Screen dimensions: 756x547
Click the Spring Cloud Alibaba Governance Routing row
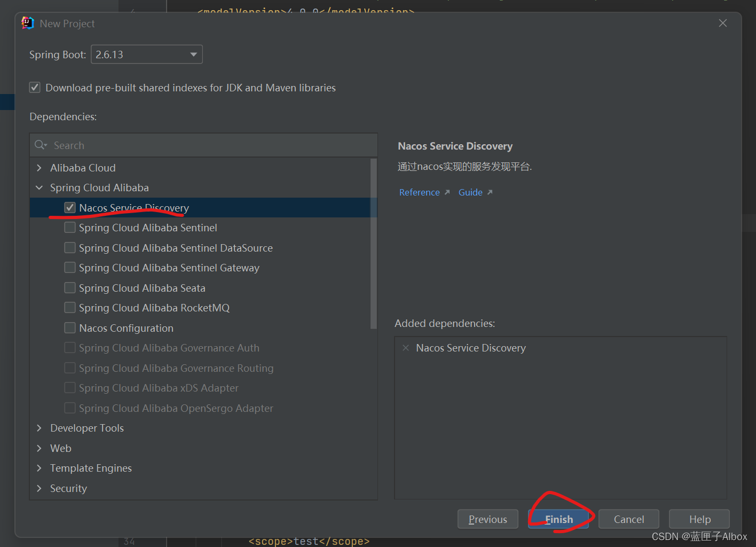203,368
